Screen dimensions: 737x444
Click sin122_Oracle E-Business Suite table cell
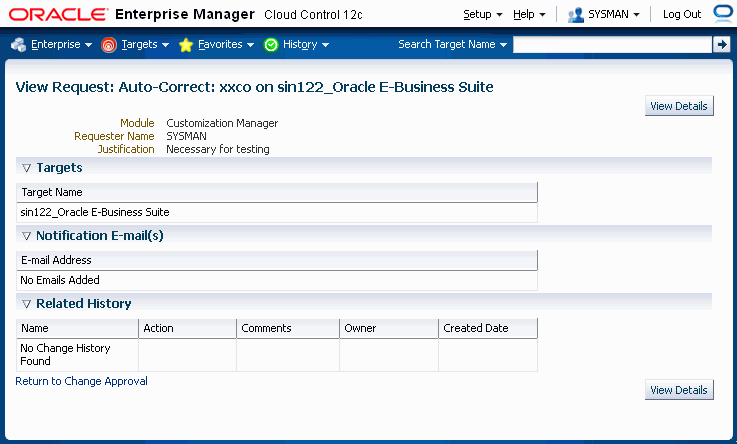click(x=277, y=212)
